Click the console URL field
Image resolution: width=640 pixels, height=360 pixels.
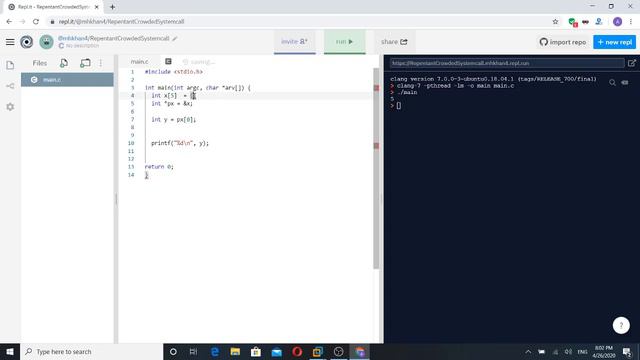point(507,63)
